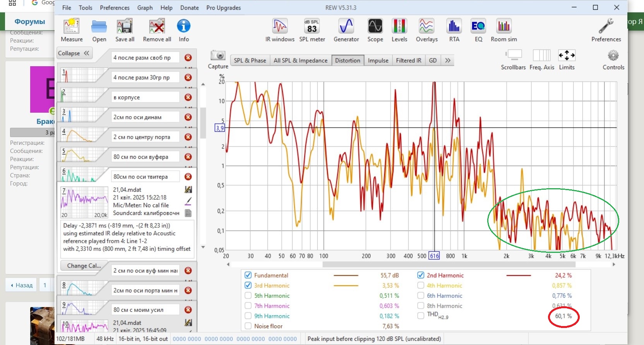Open the Pro Upgrades menu
Viewport: 644px width, 345px height.
pyautogui.click(x=223, y=8)
